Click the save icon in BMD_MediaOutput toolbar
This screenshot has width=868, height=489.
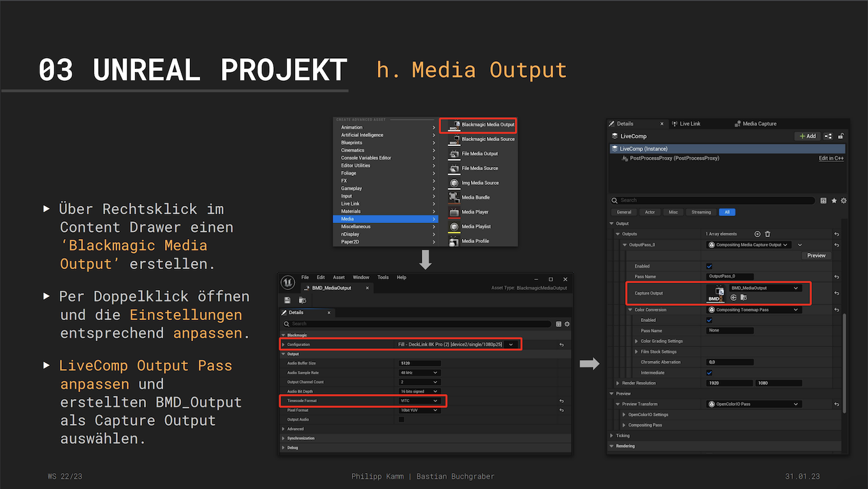point(287,300)
